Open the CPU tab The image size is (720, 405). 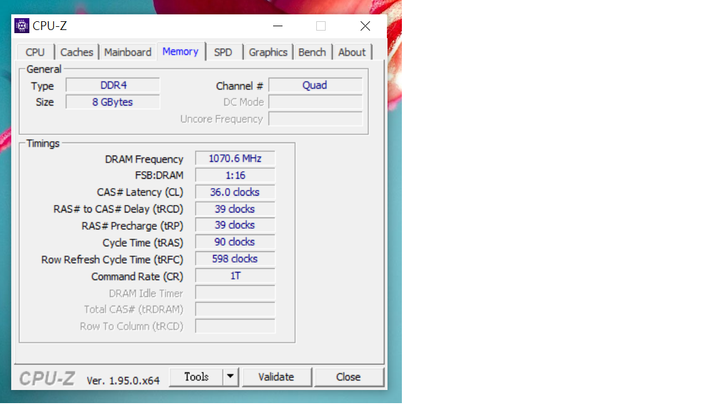[x=35, y=52]
